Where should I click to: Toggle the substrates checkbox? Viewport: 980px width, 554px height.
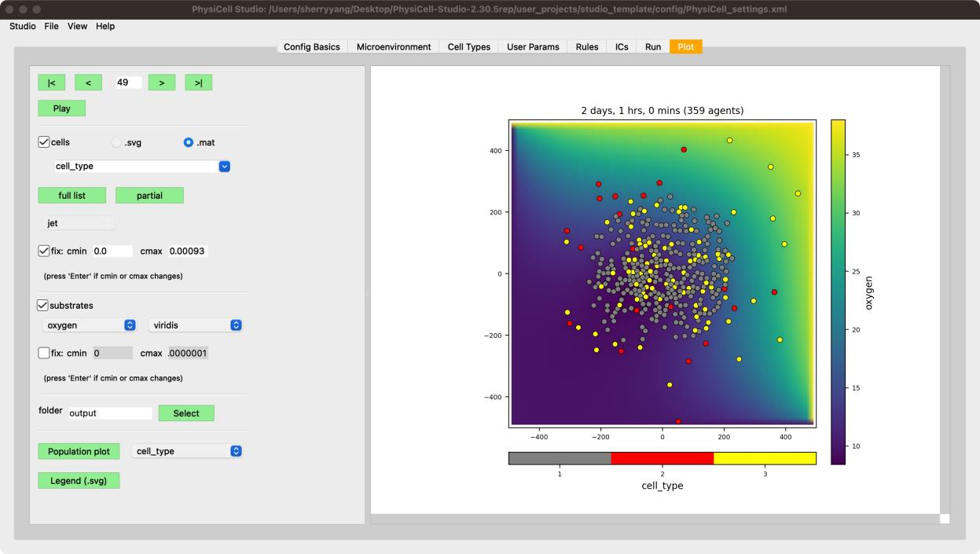click(x=43, y=305)
